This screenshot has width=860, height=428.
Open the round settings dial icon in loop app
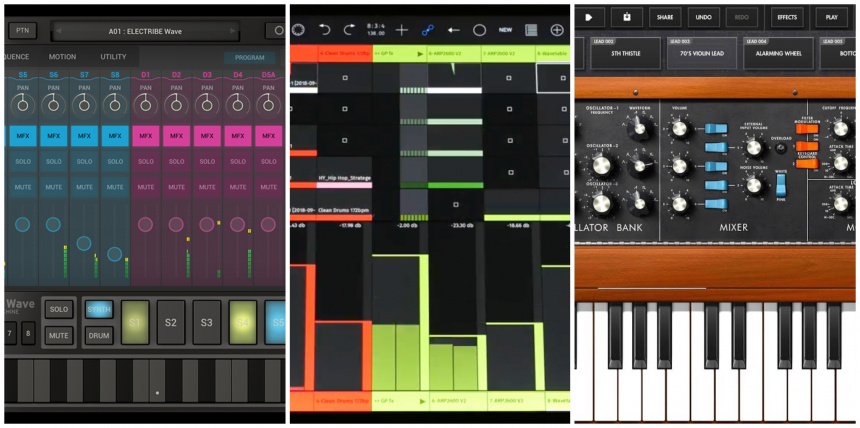tap(298, 30)
